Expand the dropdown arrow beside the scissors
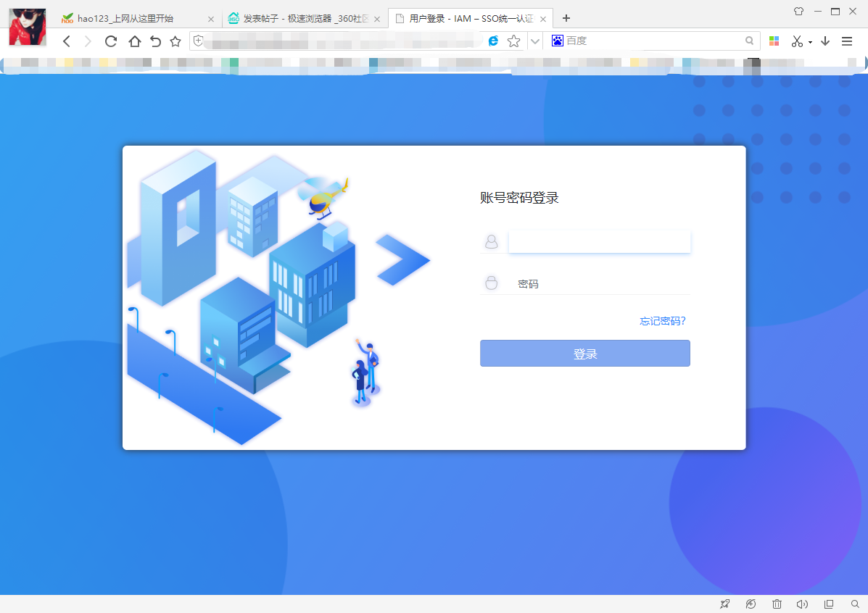The image size is (868, 613). click(x=810, y=42)
